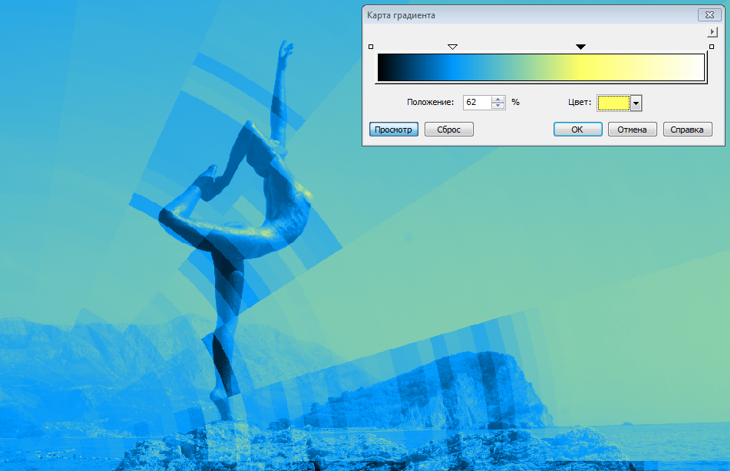Select the white hollow gradient marker
730x471 pixels.
(452, 47)
